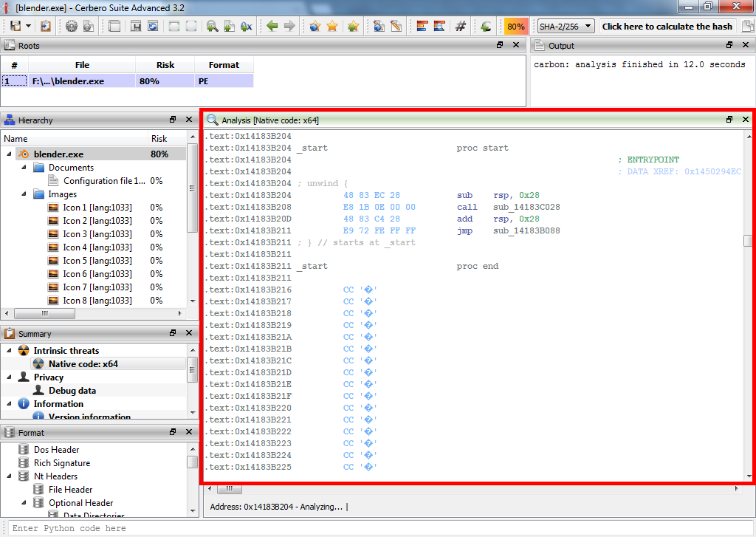The height and width of the screenshot is (537, 756).
Task: Click the gear settings icon in toolbar
Action: click(x=72, y=26)
